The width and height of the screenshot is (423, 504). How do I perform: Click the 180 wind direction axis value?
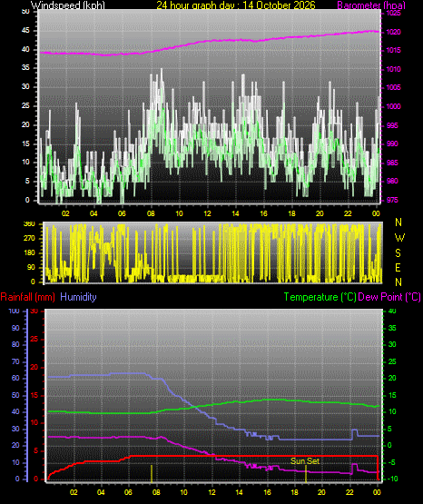29,253
